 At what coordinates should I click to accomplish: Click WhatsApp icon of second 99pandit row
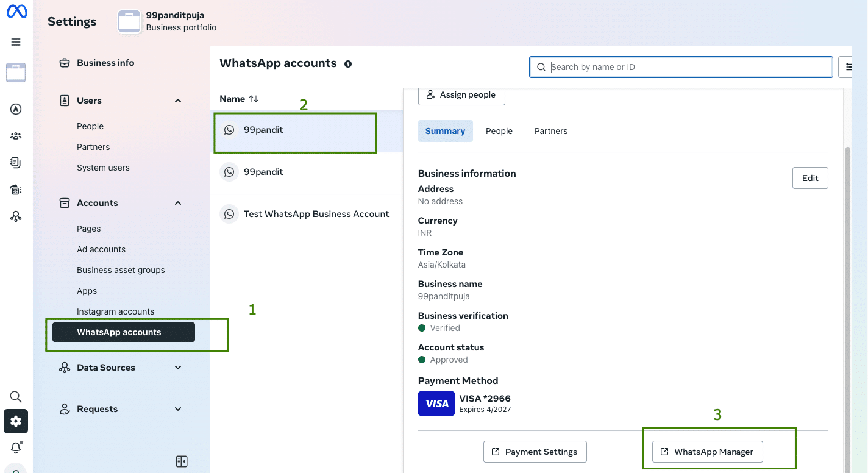(x=229, y=172)
